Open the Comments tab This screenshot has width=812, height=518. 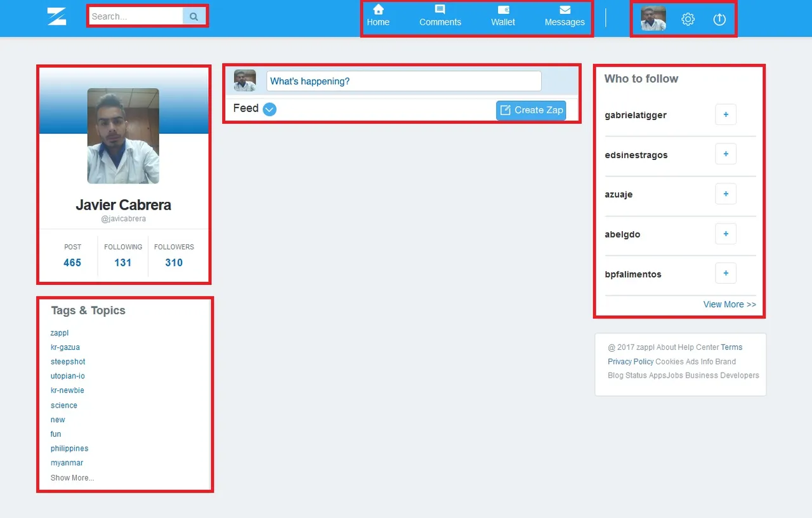(440, 16)
